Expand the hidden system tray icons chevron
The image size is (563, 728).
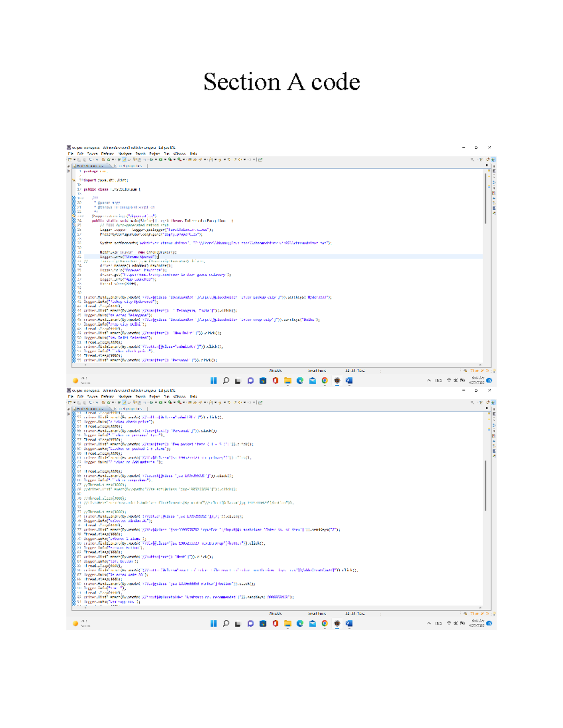click(429, 380)
